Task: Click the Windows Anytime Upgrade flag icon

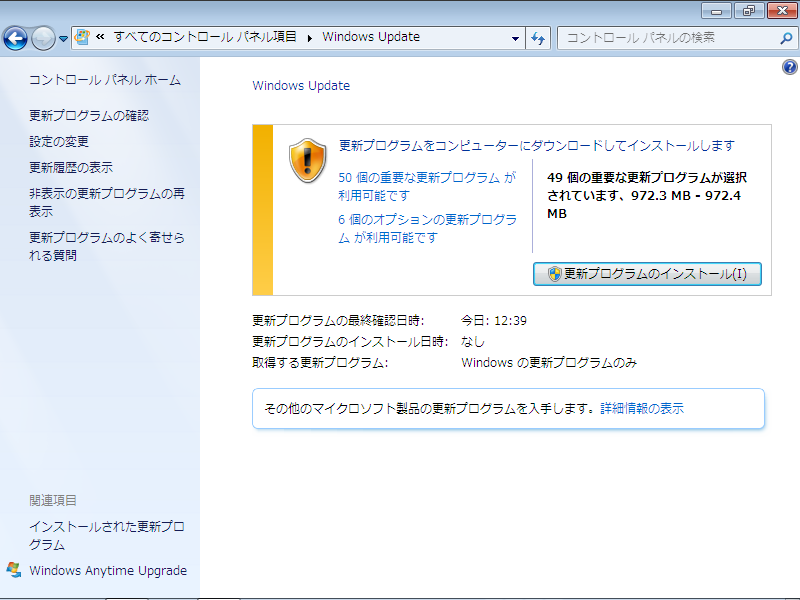Action: pos(14,570)
